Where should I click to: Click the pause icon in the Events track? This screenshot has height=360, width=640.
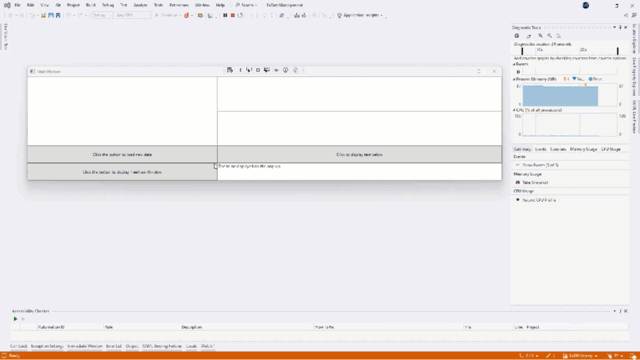(518, 72)
